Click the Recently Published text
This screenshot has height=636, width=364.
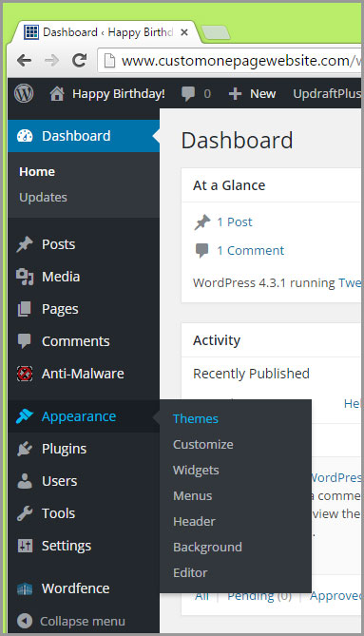click(x=251, y=374)
